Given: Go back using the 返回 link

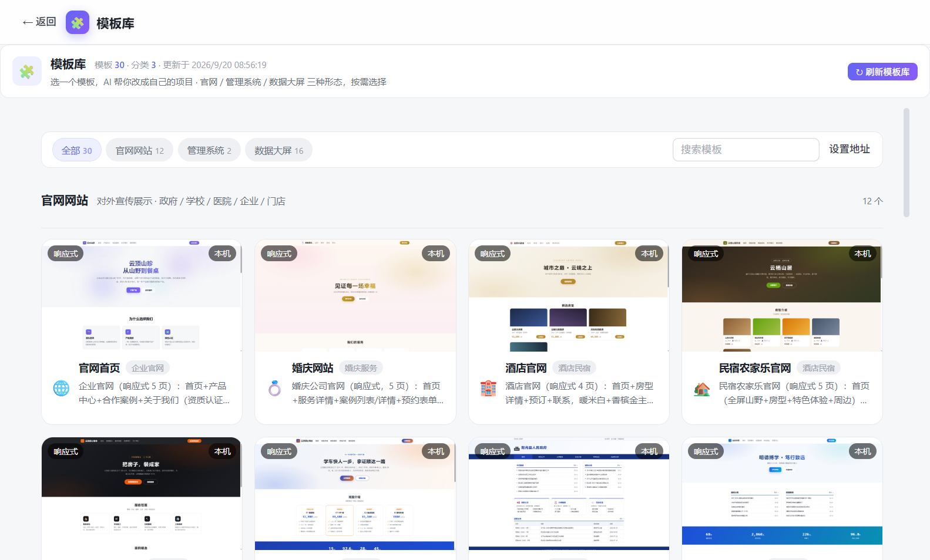Looking at the screenshot, I should pos(39,22).
